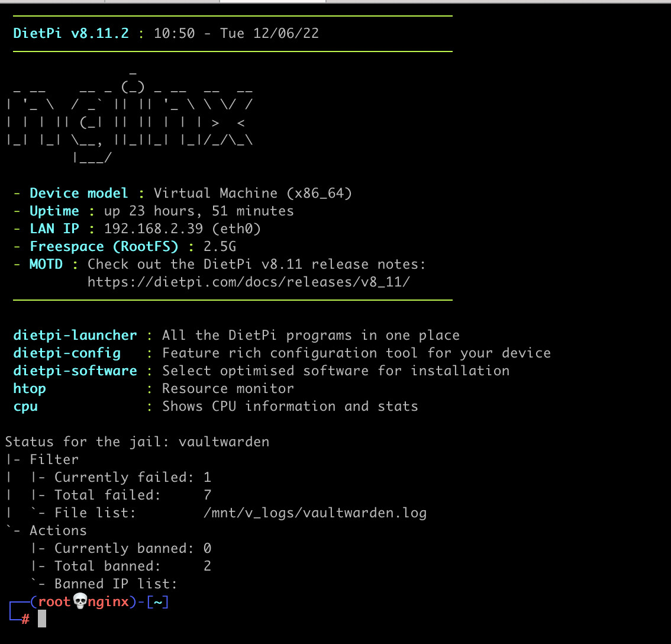Select the active tab at window top
This screenshot has width=671, height=644.
(x=273, y=1)
